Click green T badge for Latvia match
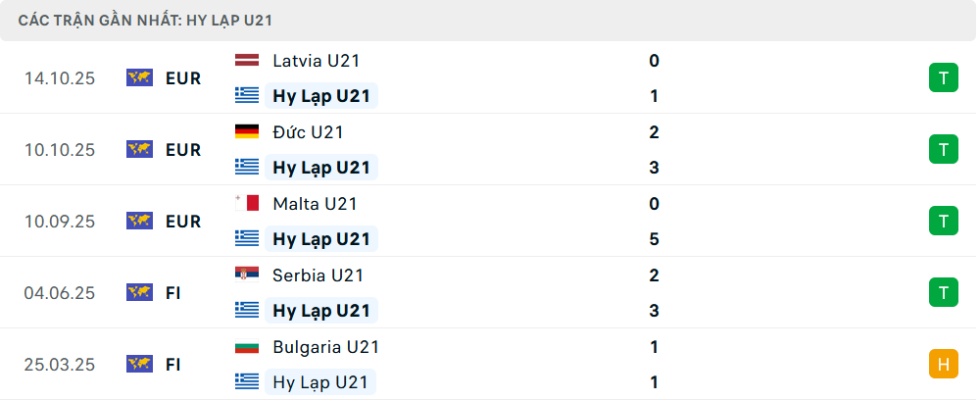Viewport: 980px width, 400px height. [x=943, y=78]
